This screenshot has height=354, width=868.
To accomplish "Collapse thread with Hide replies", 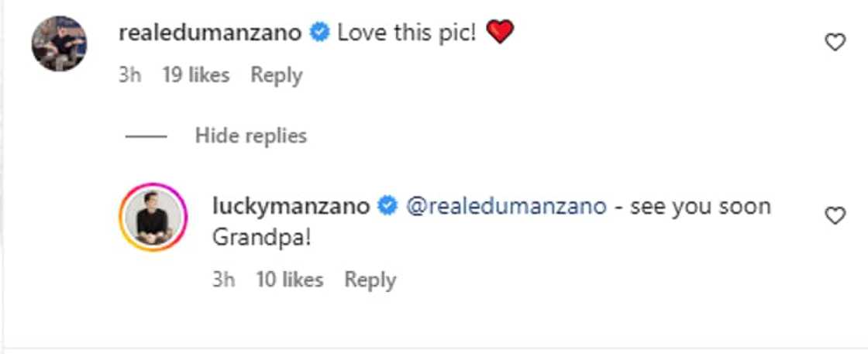I will [251, 136].
